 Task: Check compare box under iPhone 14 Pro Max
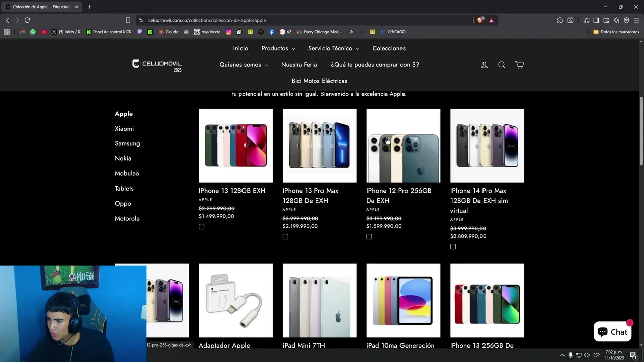453,247
